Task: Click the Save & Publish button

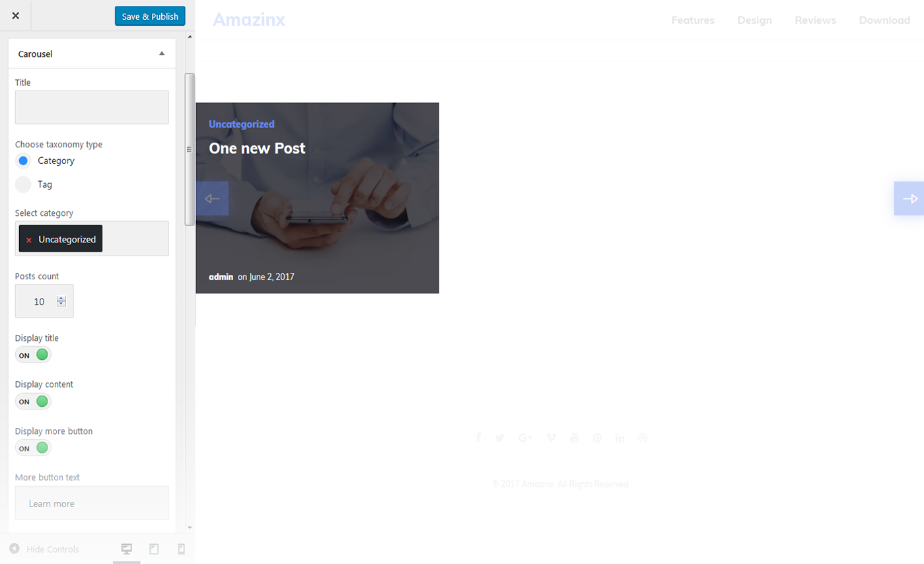Action: tap(150, 17)
